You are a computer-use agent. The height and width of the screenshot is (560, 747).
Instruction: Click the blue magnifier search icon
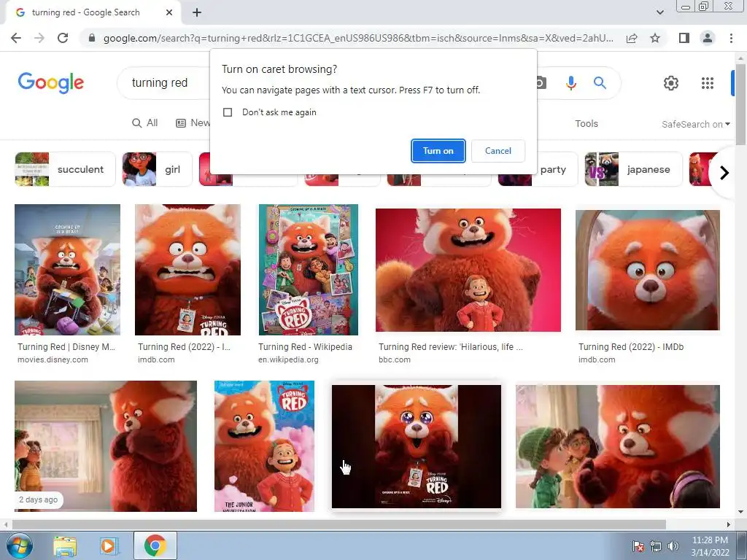coord(600,83)
